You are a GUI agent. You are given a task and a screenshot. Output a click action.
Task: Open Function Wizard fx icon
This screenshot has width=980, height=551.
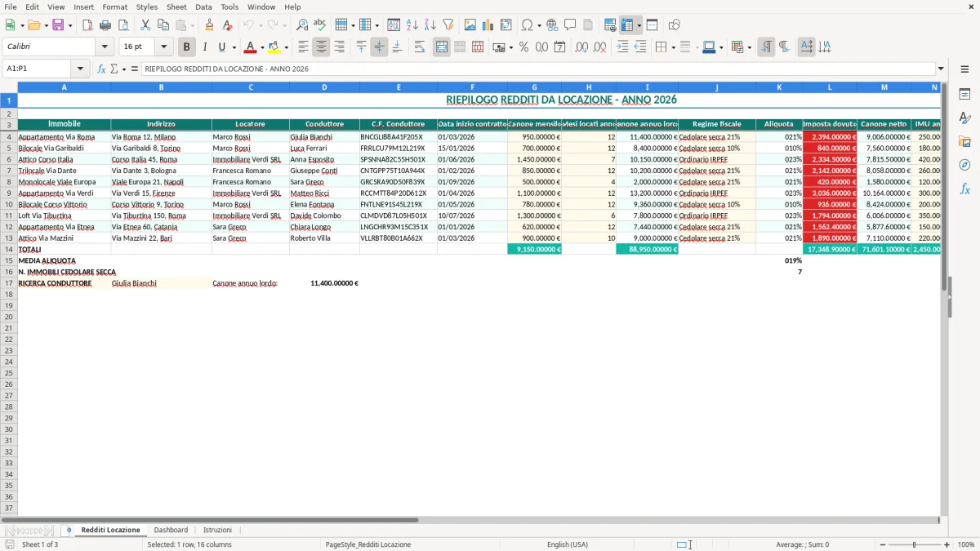point(101,69)
